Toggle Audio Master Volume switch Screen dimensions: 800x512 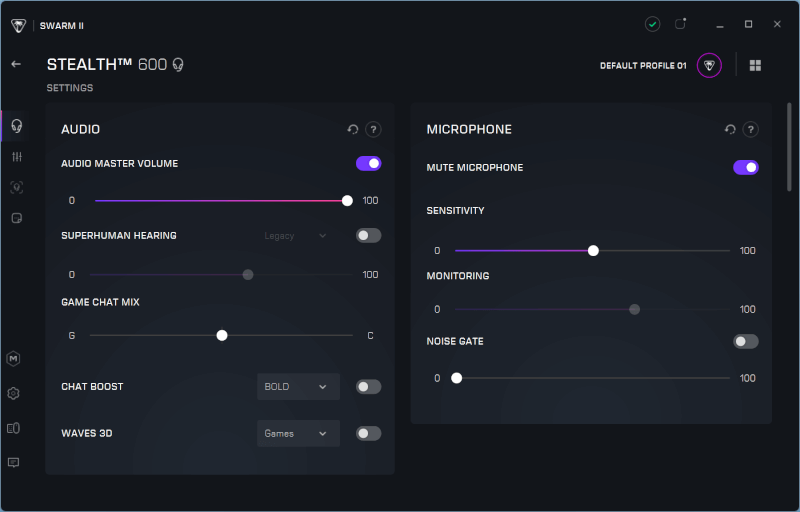(x=368, y=163)
